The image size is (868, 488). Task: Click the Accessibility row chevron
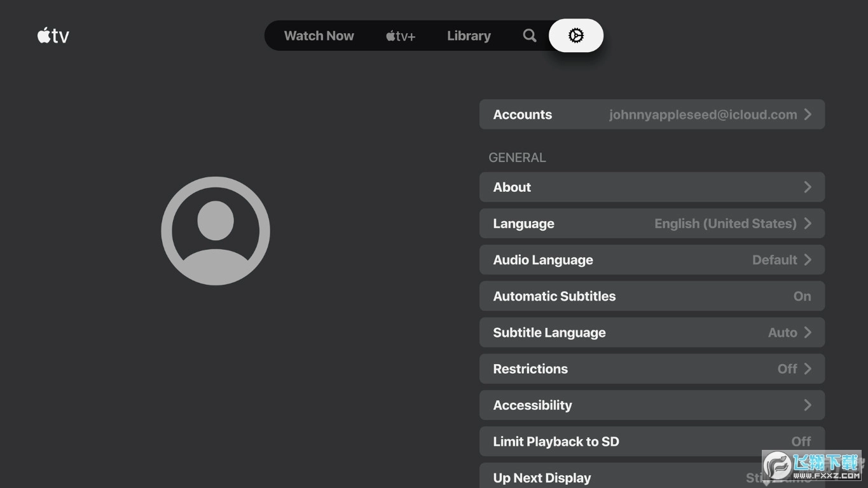pos(808,405)
